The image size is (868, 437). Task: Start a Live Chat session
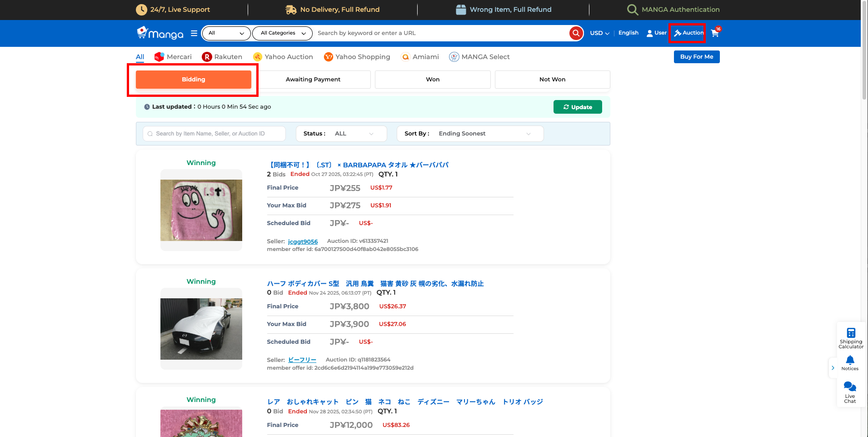pyautogui.click(x=850, y=392)
